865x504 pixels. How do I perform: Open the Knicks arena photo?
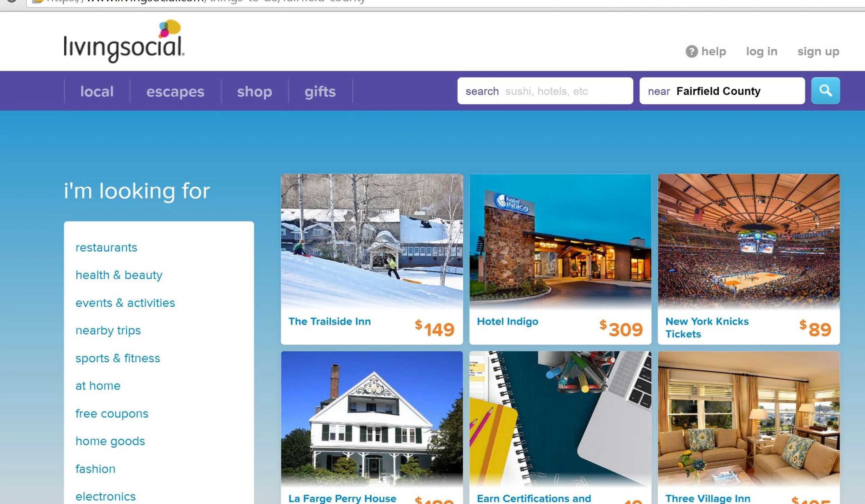[749, 241]
